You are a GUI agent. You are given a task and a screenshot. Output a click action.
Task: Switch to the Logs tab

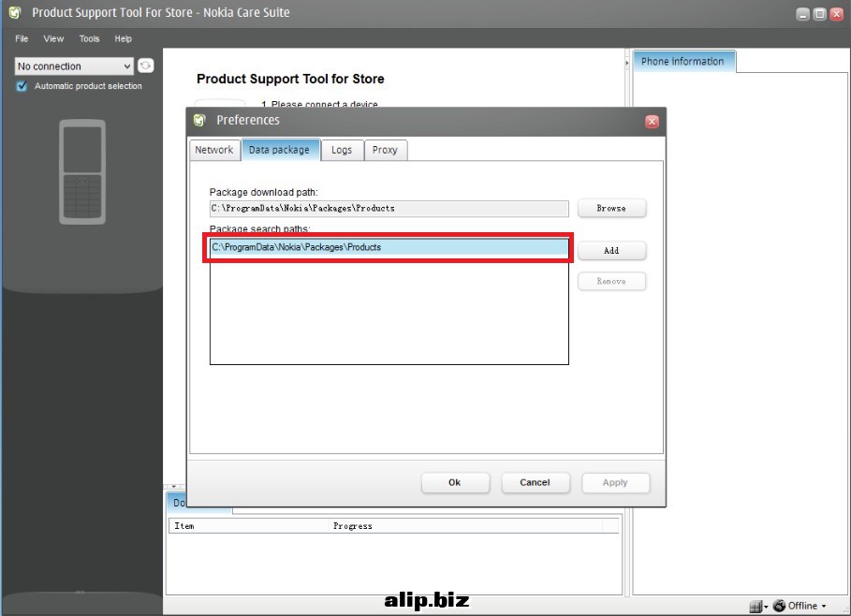click(342, 150)
